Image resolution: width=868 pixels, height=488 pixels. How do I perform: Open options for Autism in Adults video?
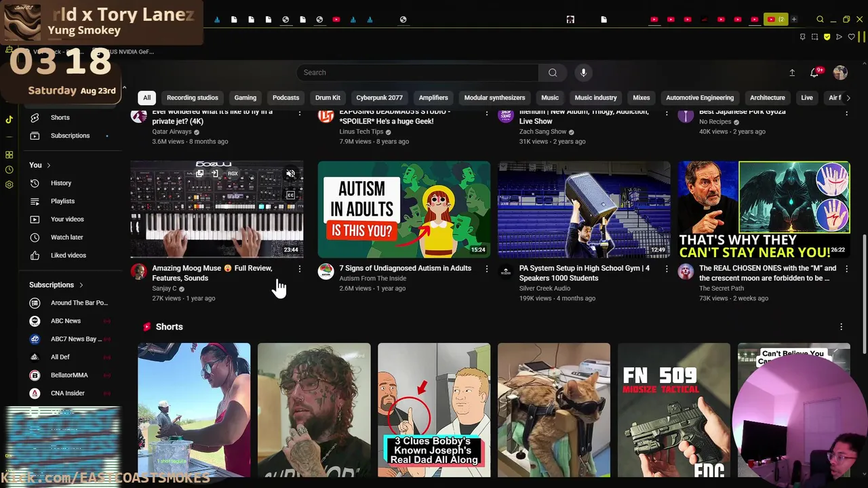(486, 269)
